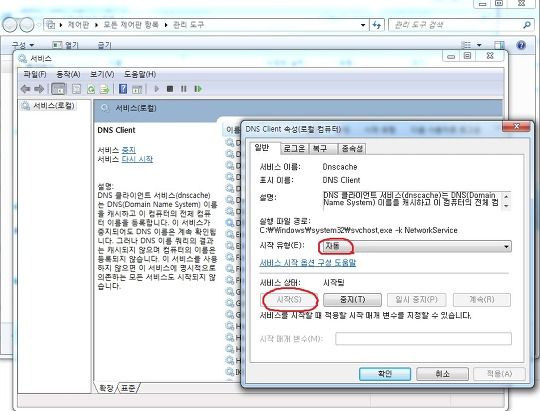Click the Restart Service icon in toolbar
This screenshot has width=540, height=411.
point(198,89)
